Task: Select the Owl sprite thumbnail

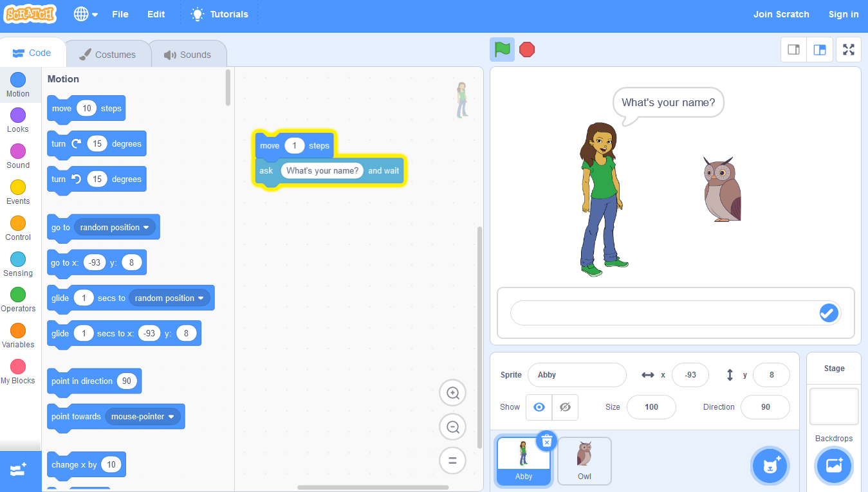Action: (584, 460)
